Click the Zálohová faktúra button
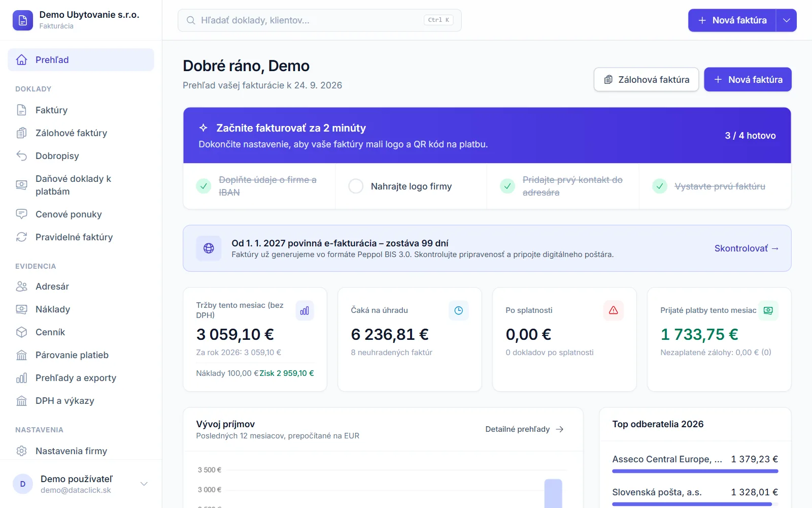Screen dimensions: 812x508 646,80
